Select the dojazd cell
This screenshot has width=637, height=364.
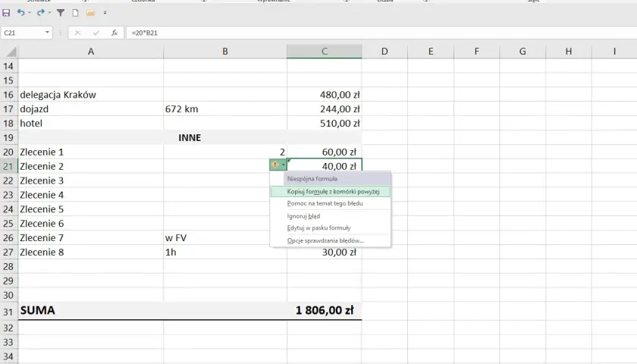pos(90,109)
